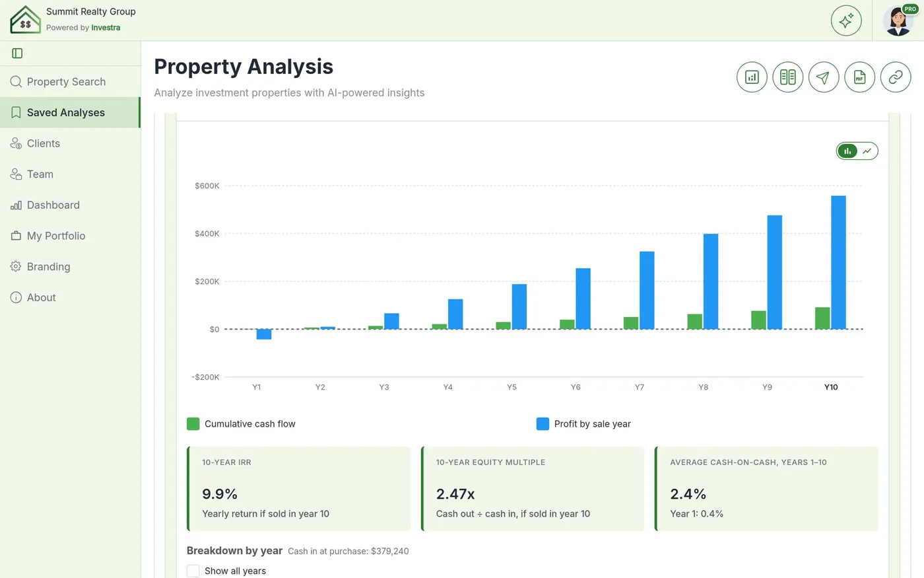Click the blue Y10 profit bar

click(838, 262)
